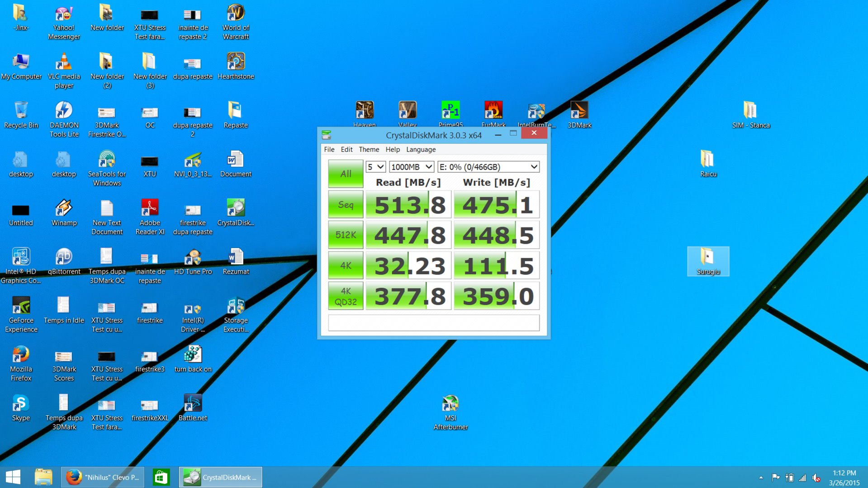Open the Windows Start button
This screenshot has width=868, height=488.
pyautogui.click(x=13, y=477)
